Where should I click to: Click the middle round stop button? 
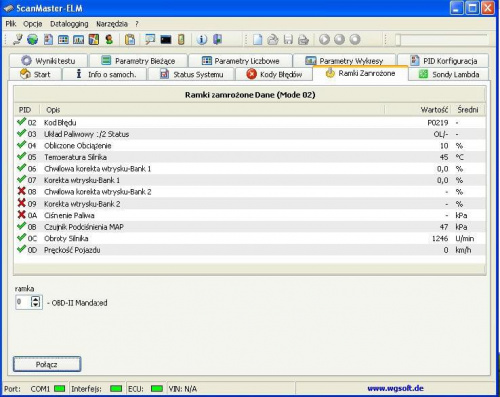point(340,39)
